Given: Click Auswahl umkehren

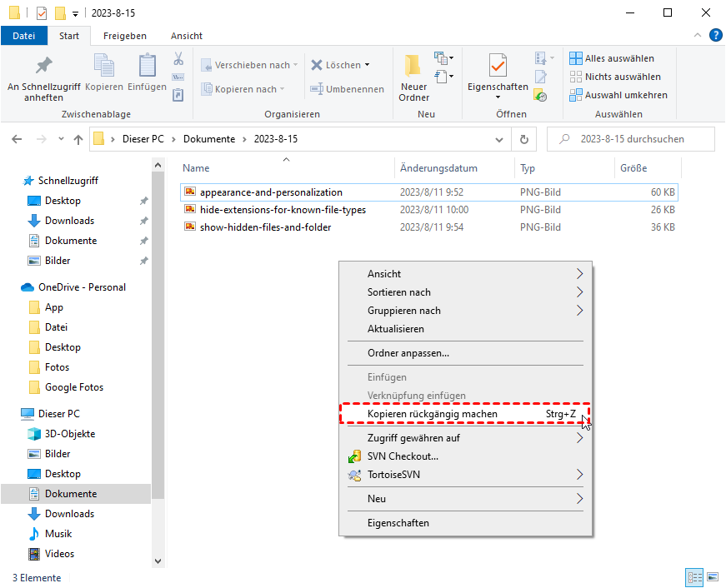Looking at the screenshot, I should tap(618, 95).
